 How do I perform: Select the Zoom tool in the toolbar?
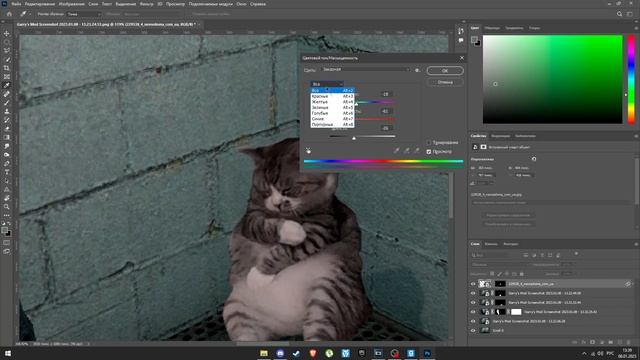click(x=7, y=207)
